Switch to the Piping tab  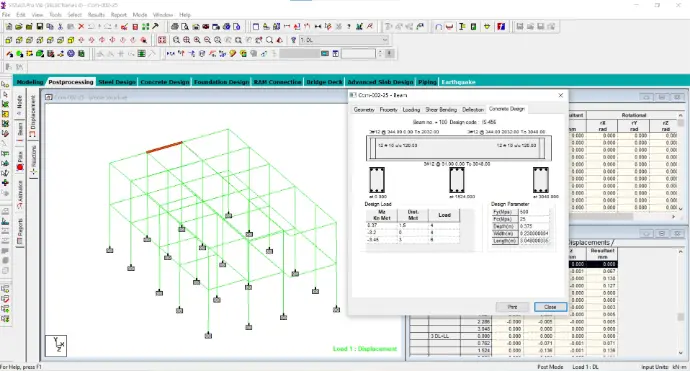coord(427,82)
